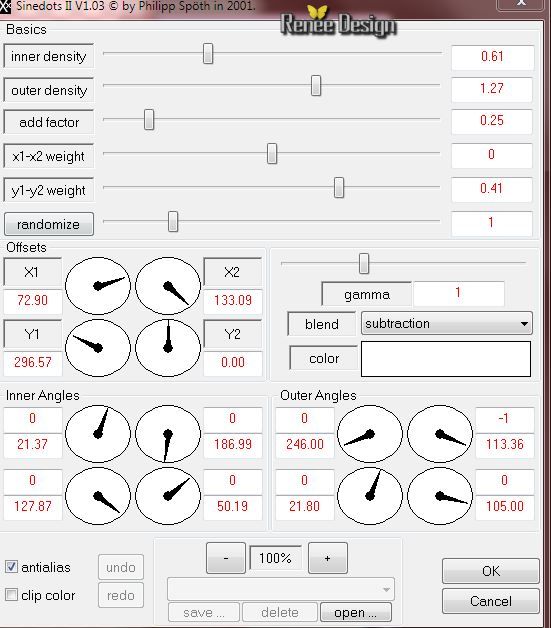
Task: Click the outer angle dial showing 246.00
Action: point(370,434)
